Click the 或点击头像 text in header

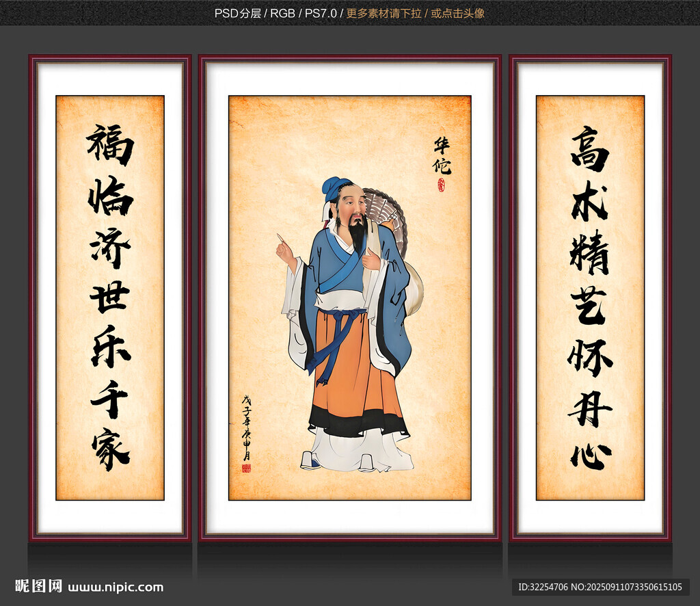pyautogui.click(x=457, y=14)
